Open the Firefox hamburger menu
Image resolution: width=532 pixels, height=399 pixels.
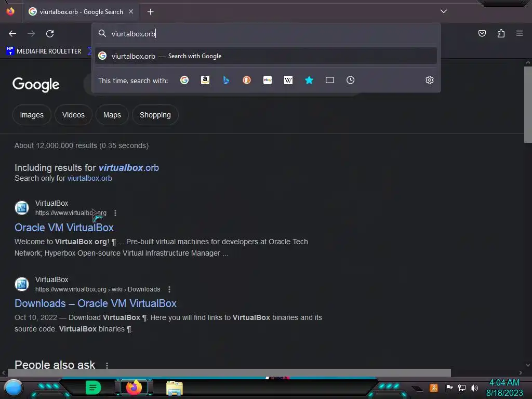(520, 33)
